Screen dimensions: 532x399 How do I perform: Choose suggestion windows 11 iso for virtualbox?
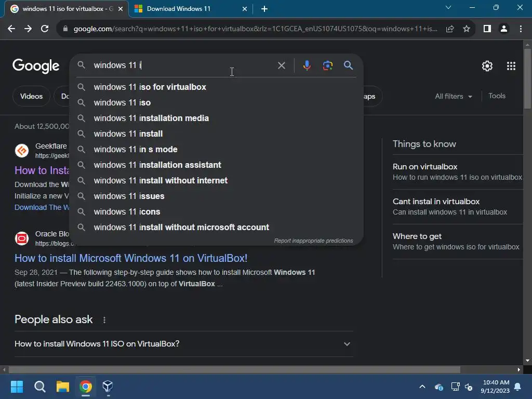point(217,87)
